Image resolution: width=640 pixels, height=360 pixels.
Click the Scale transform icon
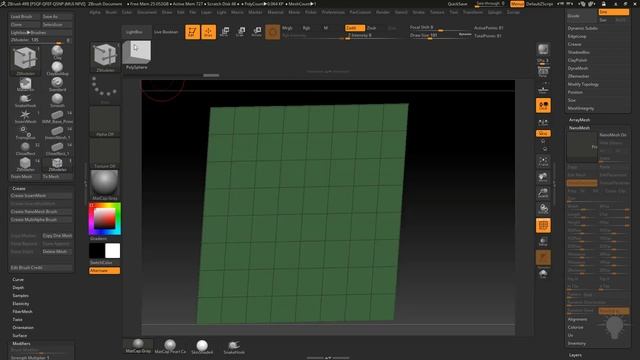point(241,31)
